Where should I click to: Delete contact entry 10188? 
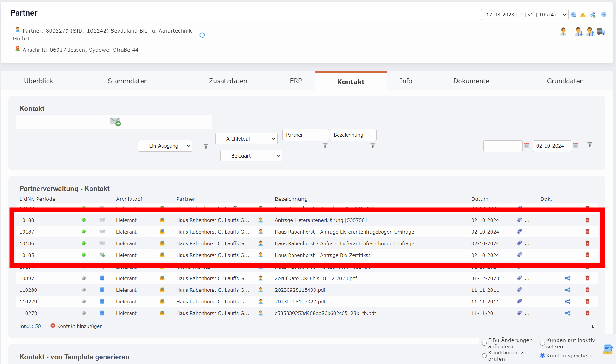click(587, 220)
